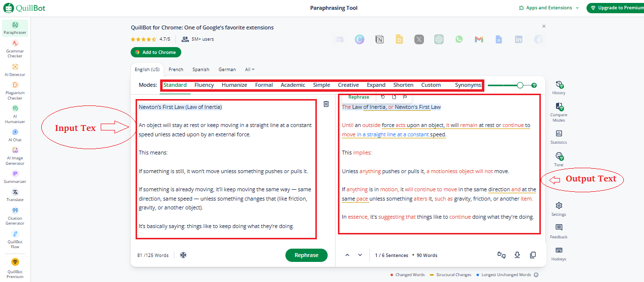644x282 pixels.
Task: Open the Settings panel
Action: [x=559, y=209]
